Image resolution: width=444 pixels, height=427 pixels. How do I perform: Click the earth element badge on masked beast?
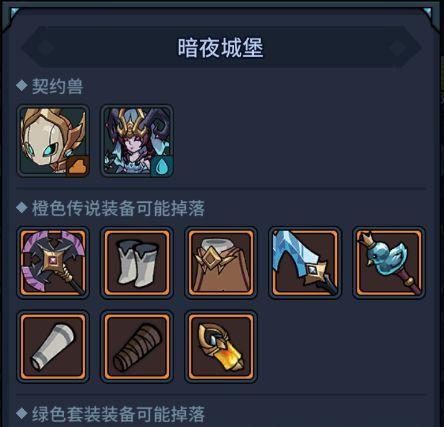click(x=78, y=165)
